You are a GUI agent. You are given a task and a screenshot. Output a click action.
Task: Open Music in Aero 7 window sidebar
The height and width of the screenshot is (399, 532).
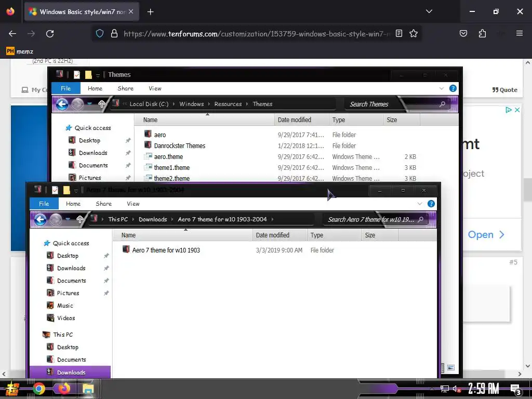[x=65, y=305]
